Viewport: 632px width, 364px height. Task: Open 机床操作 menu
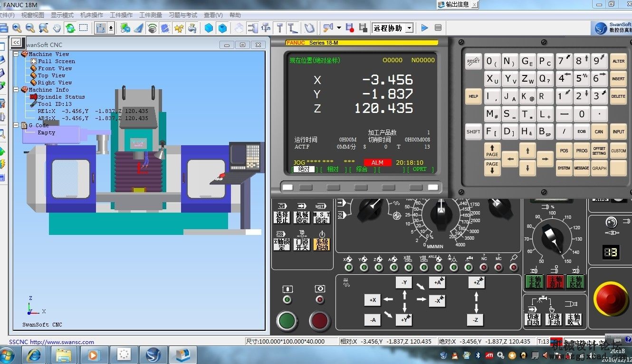click(x=92, y=15)
